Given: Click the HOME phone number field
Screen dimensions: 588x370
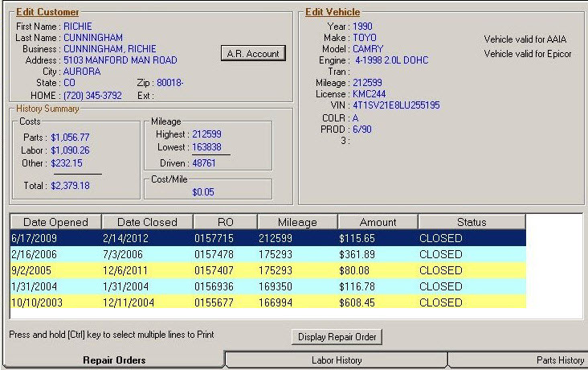Looking at the screenshot, I should coord(92,95).
